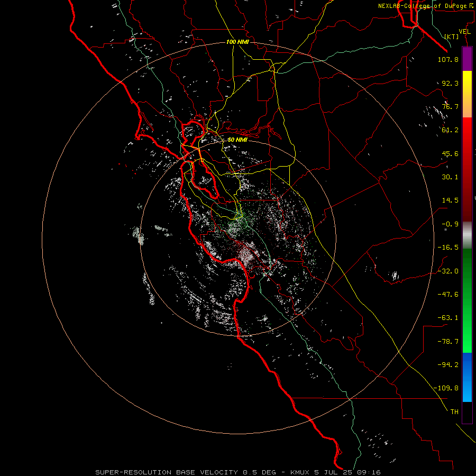Select the -78.7 legend value

point(448,342)
